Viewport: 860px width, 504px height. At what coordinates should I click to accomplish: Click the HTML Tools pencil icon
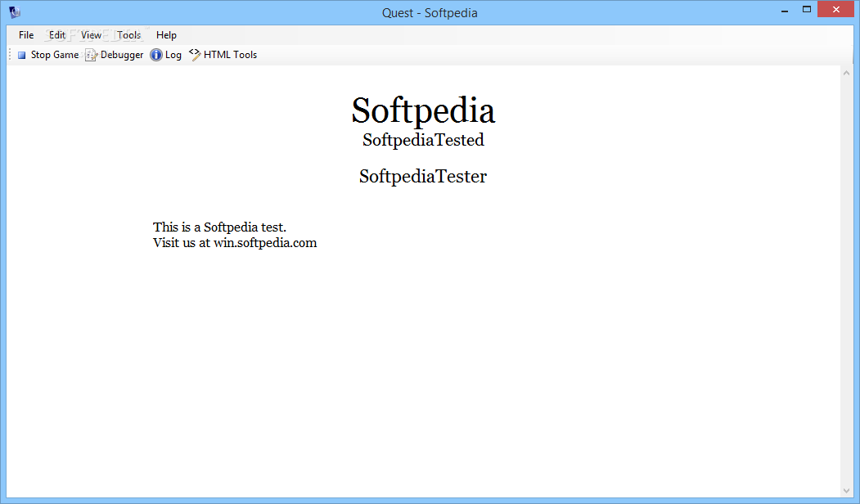[x=195, y=54]
